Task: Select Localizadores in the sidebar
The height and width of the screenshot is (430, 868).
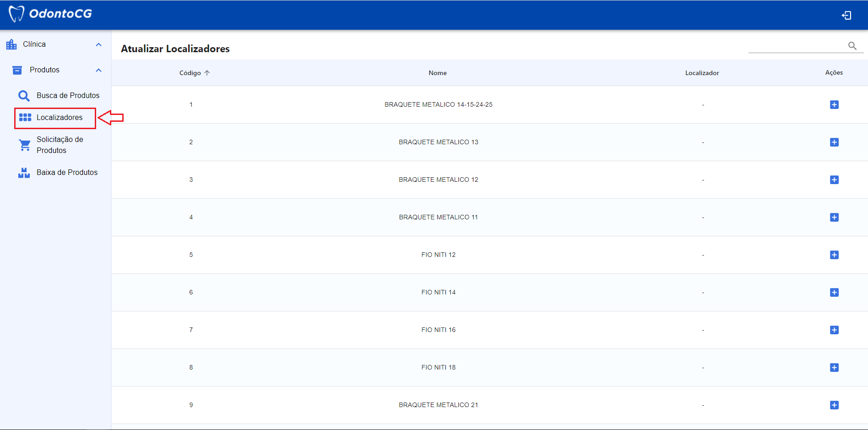Action: tap(60, 118)
